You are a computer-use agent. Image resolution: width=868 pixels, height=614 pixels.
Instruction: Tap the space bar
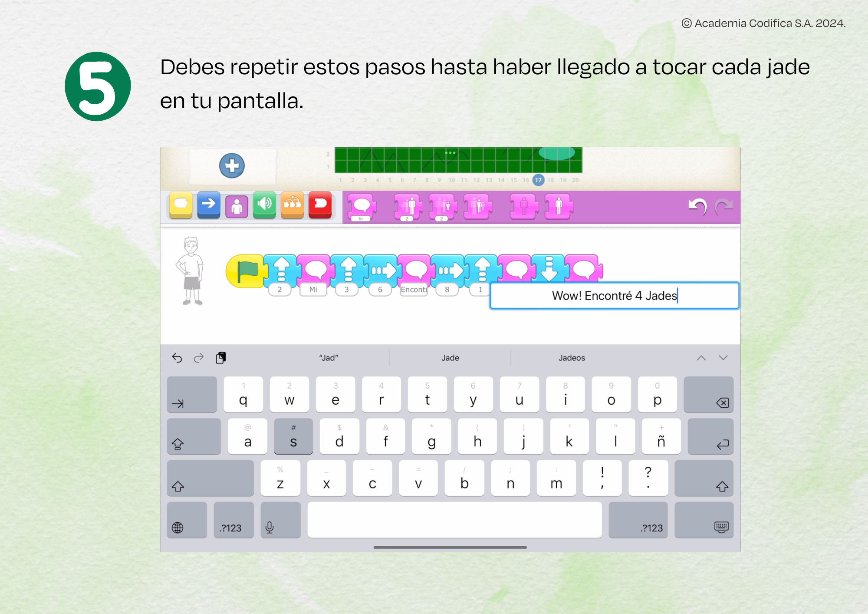(455, 520)
